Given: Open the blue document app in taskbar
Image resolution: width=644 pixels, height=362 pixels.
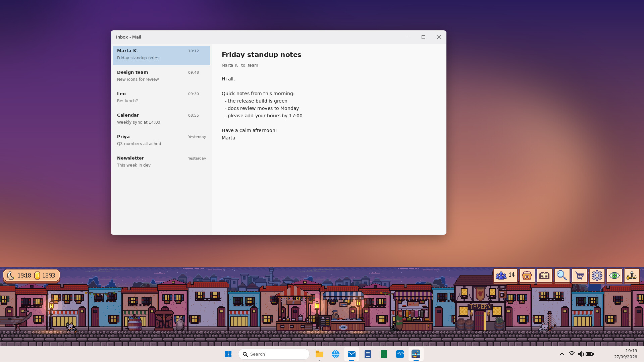Looking at the screenshot, I should (x=368, y=354).
